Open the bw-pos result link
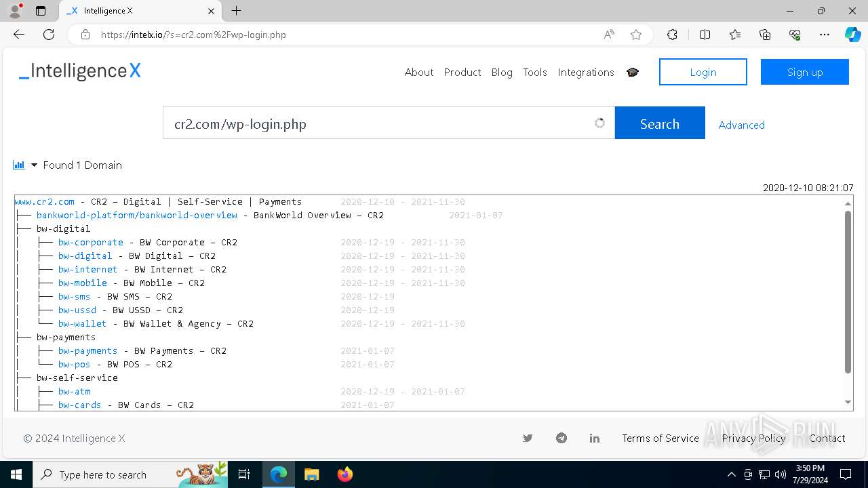This screenshot has width=868, height=488. click(75, 364)
